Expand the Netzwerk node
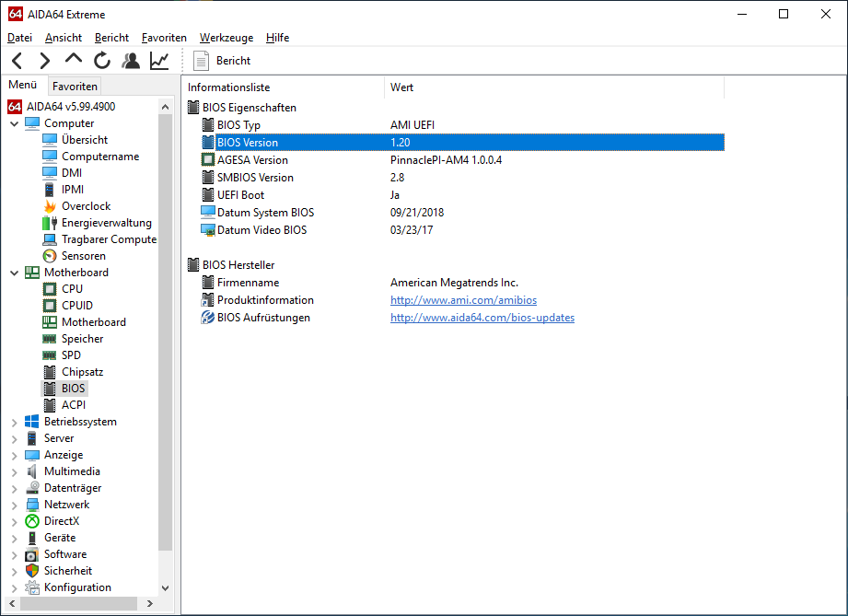This screenshot has width=848, height=616. click(x=15, y=506)
